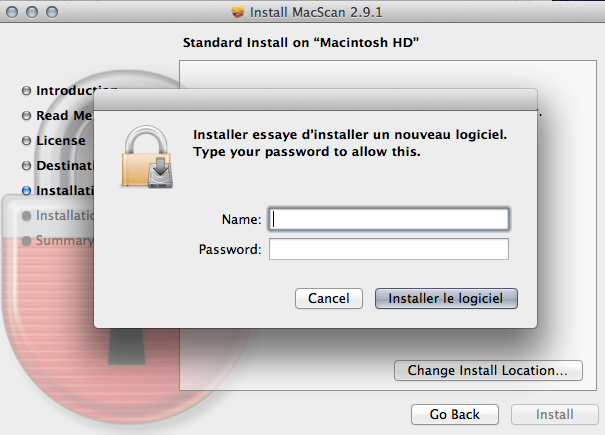
Task: Close the installer window using red button
Action: (12, 12)
